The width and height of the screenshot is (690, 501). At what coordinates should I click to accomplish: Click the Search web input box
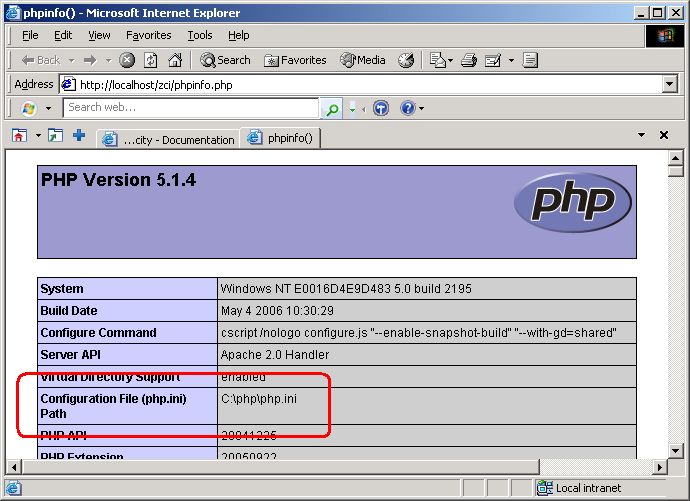pyautogui.click(x=191, y=107)
